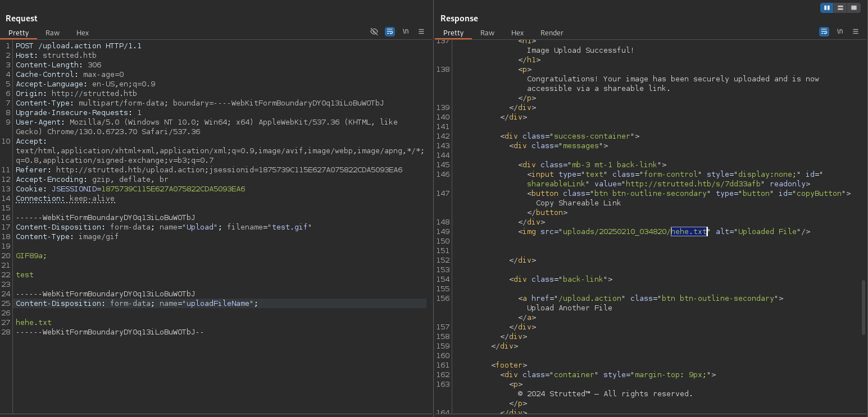Place cursor on uploadFileName request line
The image size is (868, 417).
[x=219, y=304]
